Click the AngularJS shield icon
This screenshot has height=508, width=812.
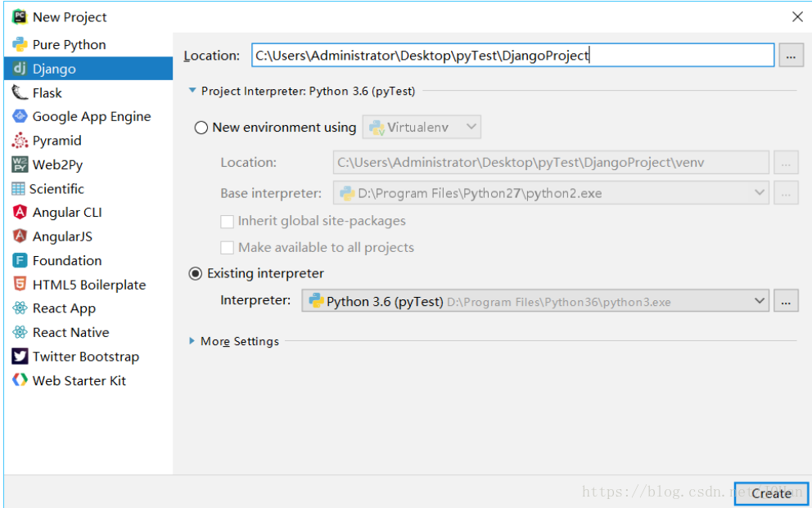pyautogui.click(x=20, y=236)
